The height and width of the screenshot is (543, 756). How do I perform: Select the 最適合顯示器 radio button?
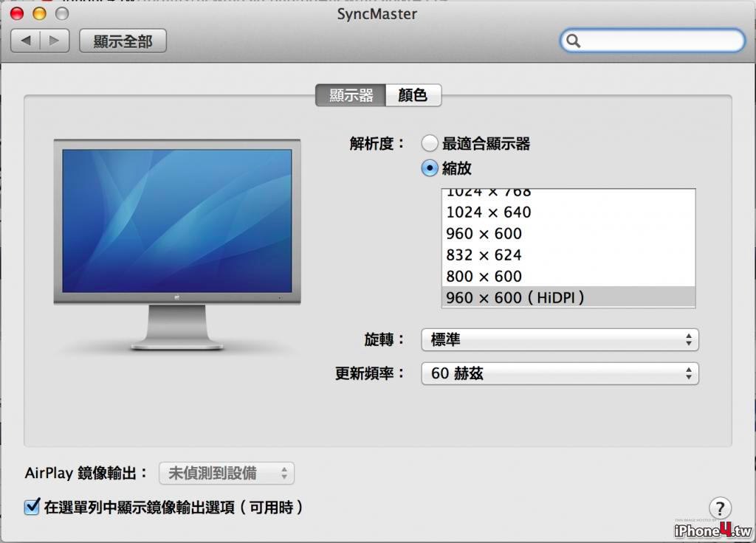429,143
